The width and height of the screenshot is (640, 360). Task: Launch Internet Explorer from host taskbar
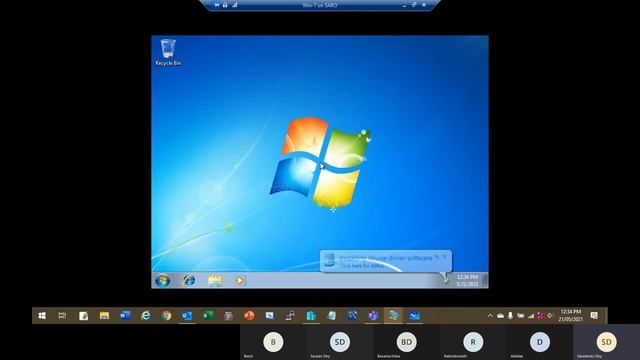click(x=145, y=316)
